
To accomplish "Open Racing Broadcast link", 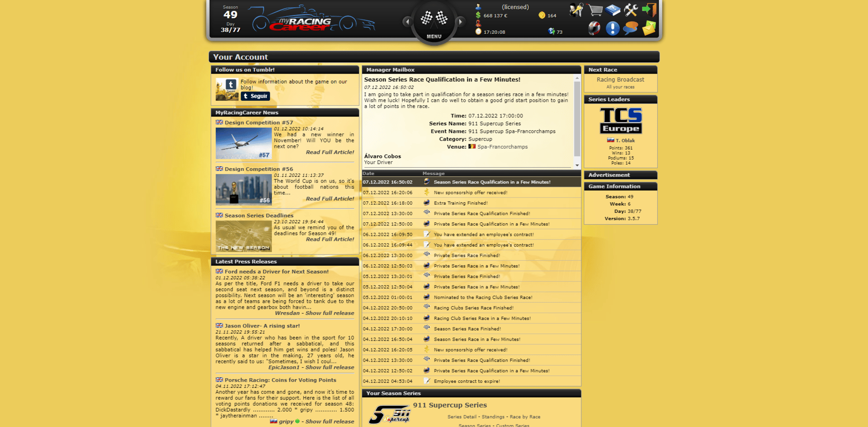I will point(620,80).
